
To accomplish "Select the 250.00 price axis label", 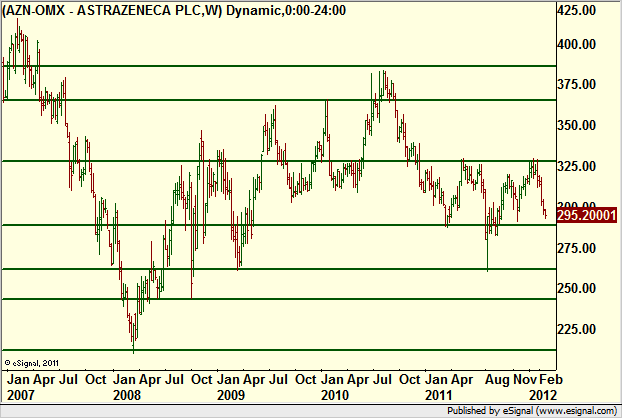I will point(576,288).
